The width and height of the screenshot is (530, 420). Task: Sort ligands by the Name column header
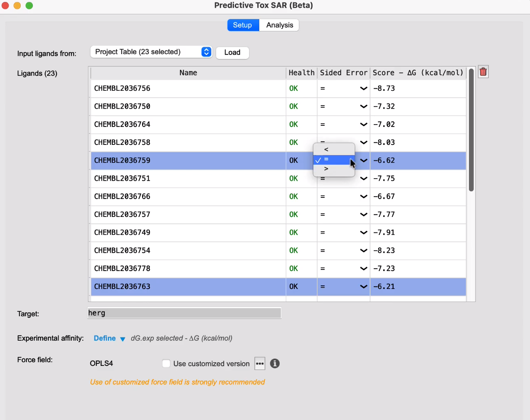click(x=188, y=73)
